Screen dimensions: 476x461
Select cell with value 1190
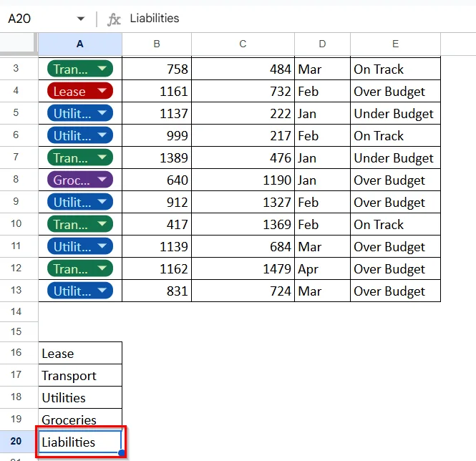click(x=243, y=180)
